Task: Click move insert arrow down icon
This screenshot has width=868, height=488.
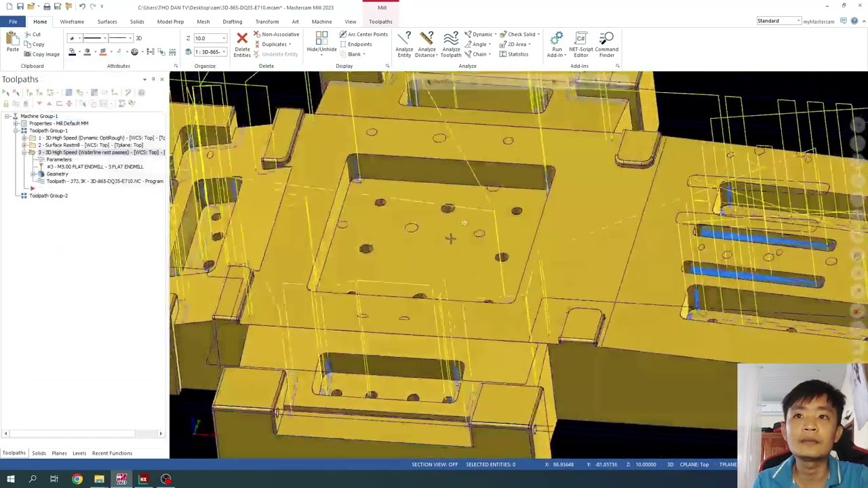Action: coord(39,104)
